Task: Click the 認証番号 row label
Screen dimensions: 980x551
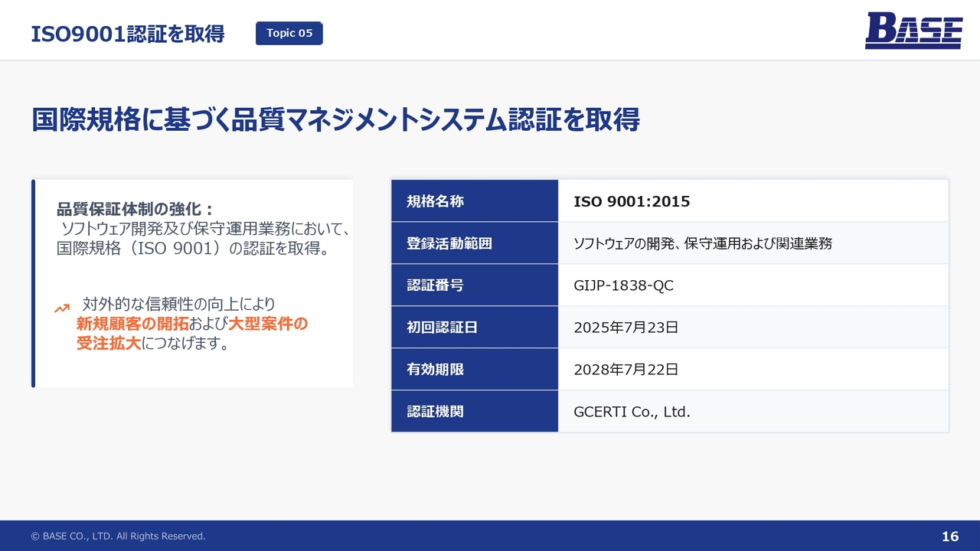Action: (435, 285)
